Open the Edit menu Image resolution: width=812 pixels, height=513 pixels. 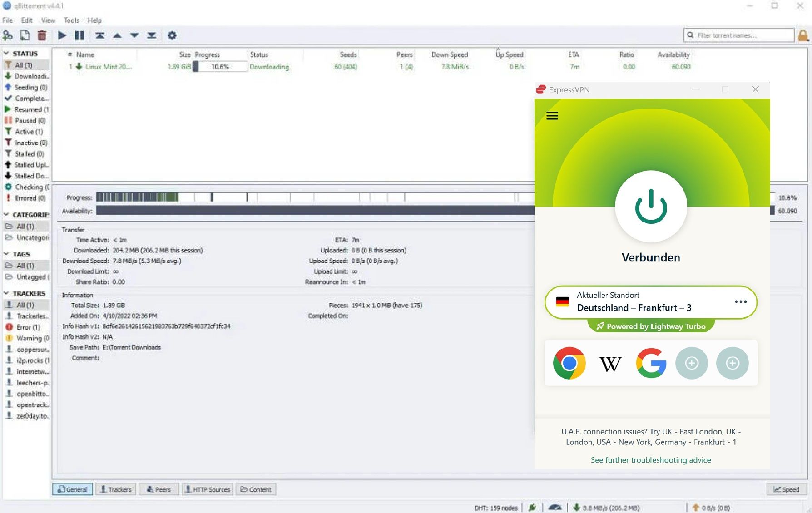(x=27, y=20)
